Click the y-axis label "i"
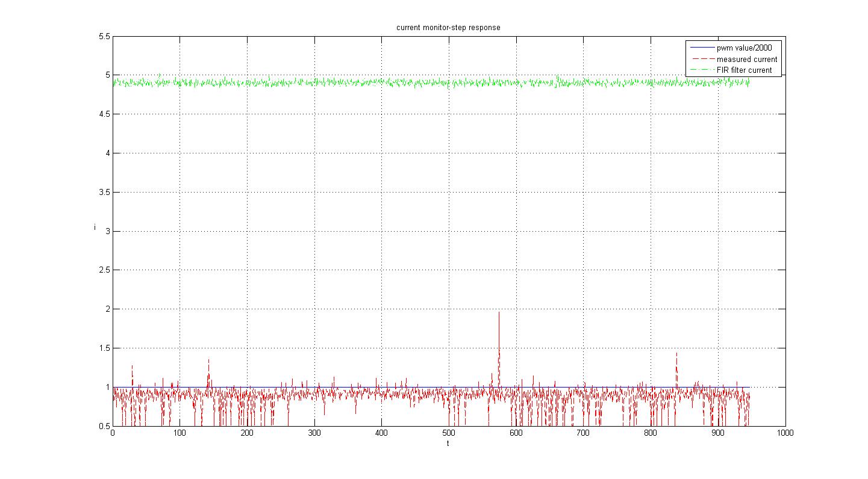 click(95, 227)
